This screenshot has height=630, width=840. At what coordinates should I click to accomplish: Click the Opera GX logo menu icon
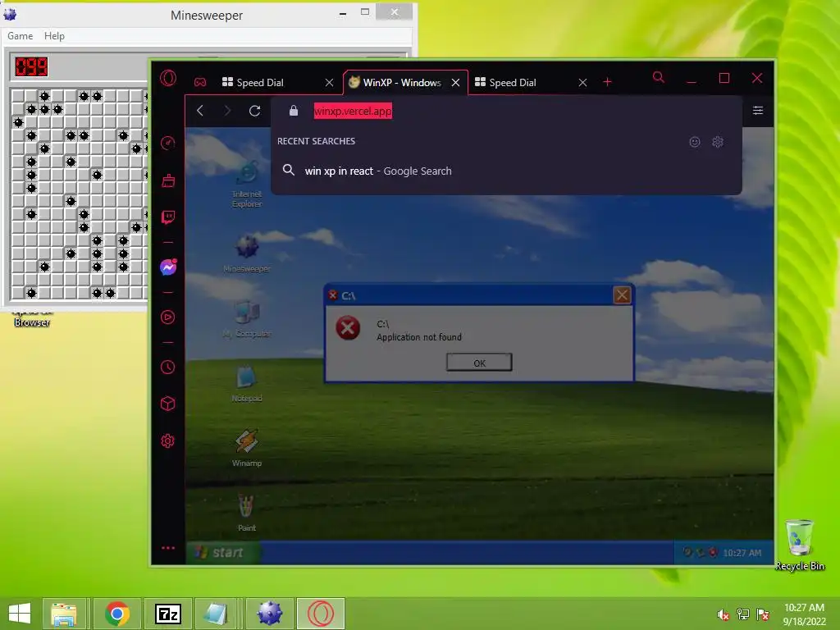(167, 78)
